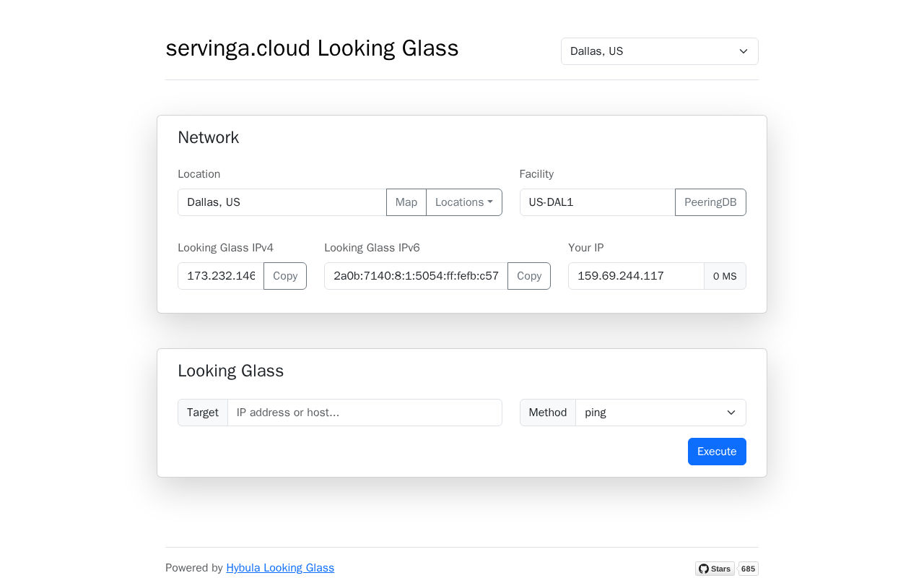924x578 pixels.
Task: Copy the Looking Glass IPv6 address
Action: click(x=529, y=276)
